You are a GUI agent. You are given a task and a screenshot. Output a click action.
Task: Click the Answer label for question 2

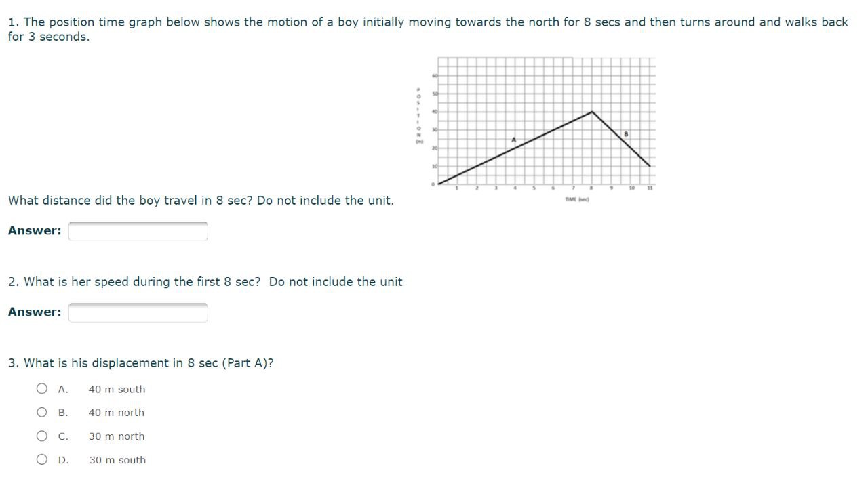[34, 312]
